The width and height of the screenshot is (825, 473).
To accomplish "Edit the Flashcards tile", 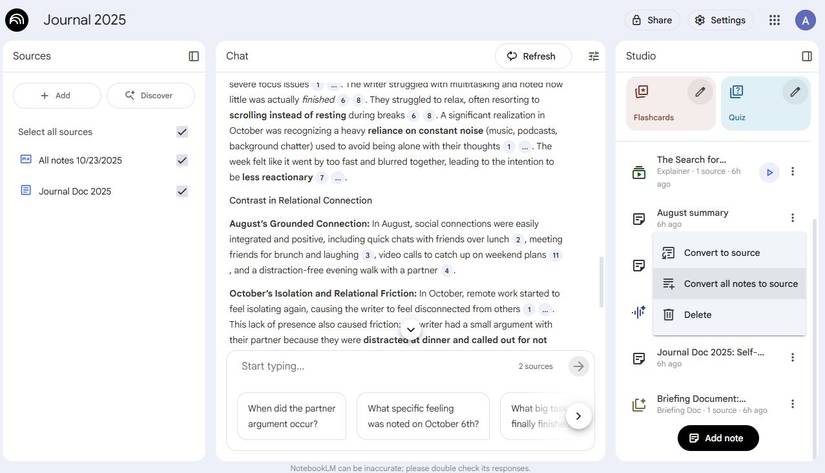I will pos(700,92).
